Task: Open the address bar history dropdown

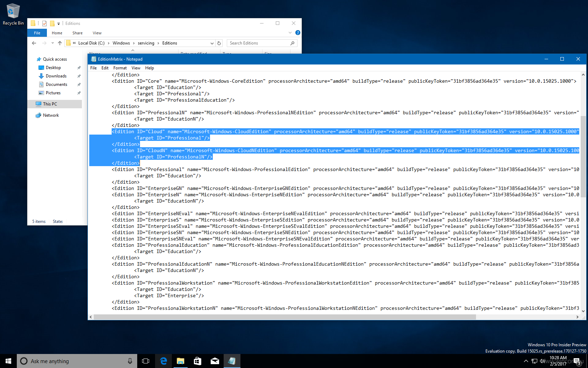Action: click(x=212, y=43)
